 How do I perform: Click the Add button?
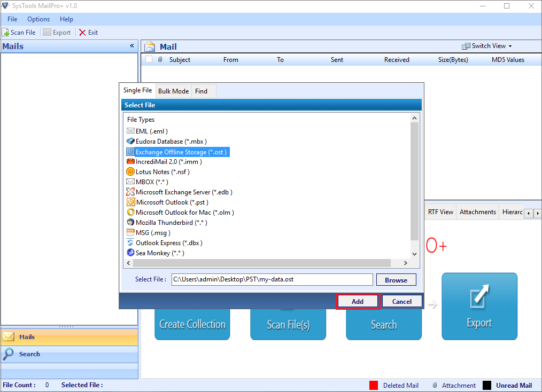[x=358, y=302]
